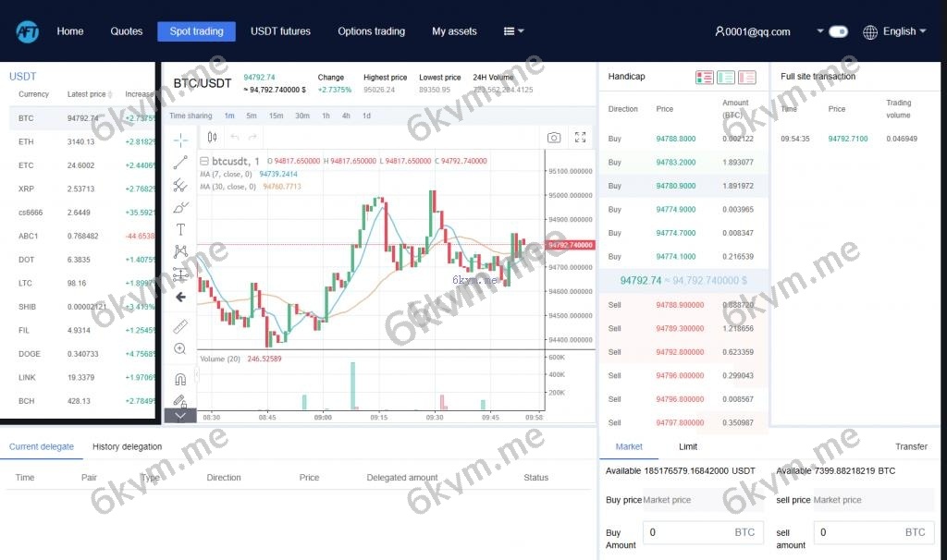This screenshot has width=947, height=560.
Task: Toggle the theme switch in header
Action: click(x=838, y=31)
